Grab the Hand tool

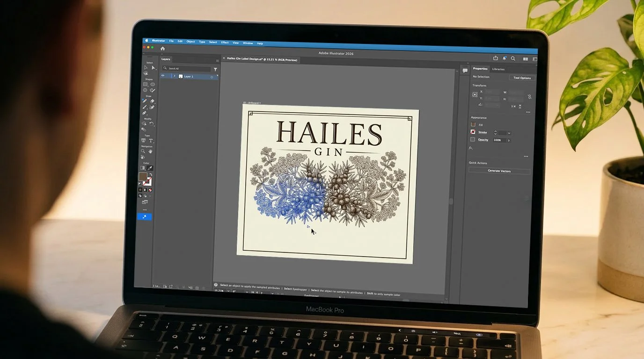[x=150, y=151]
